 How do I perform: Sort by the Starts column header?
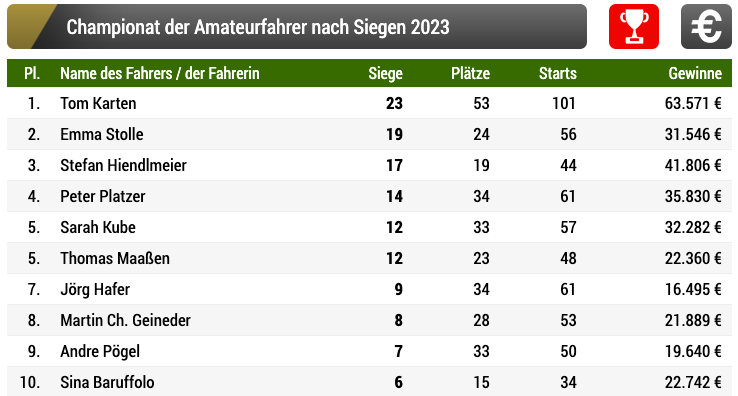[558, 73]
